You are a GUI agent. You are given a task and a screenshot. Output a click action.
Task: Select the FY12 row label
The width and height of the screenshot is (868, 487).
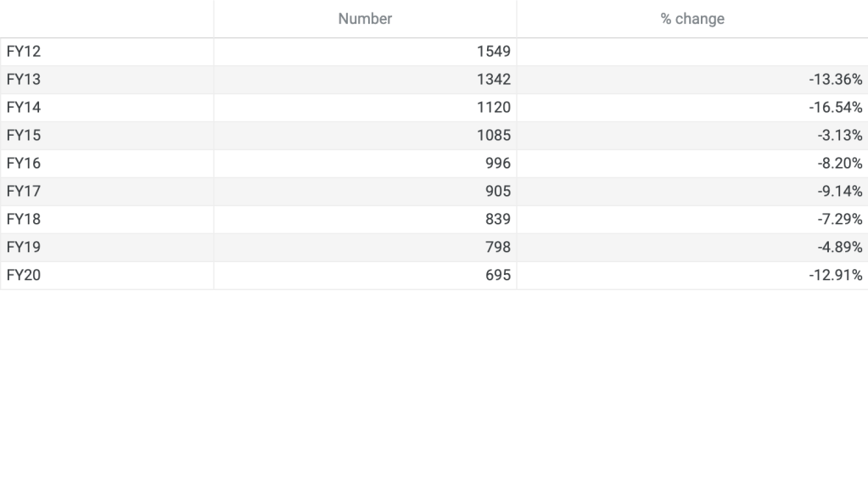point(24,52)
